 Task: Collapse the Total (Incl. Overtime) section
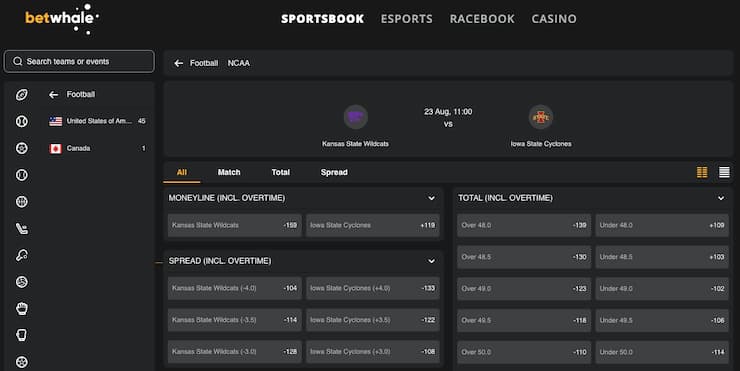point(721,198)
